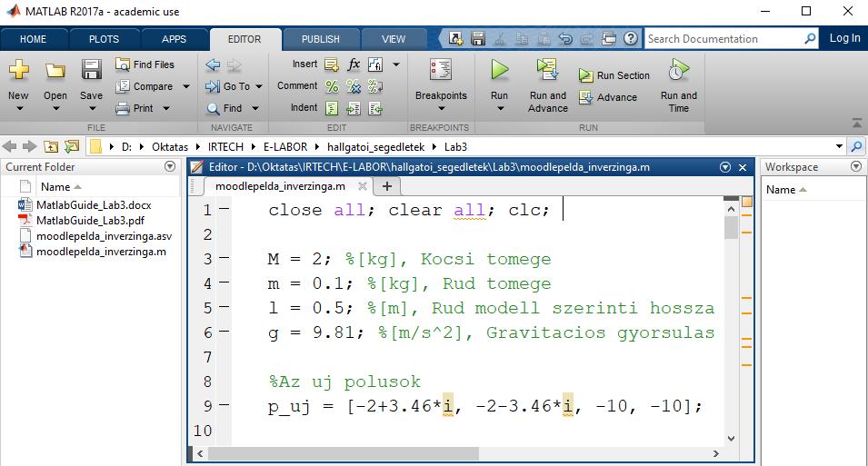Select MatlabGuide_Lab3.docx file

94,204
